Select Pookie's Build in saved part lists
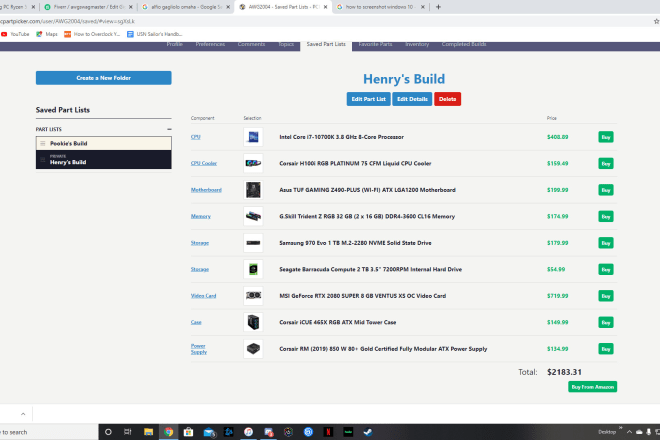Screen dimensions: 660x440 coord(104,144)
